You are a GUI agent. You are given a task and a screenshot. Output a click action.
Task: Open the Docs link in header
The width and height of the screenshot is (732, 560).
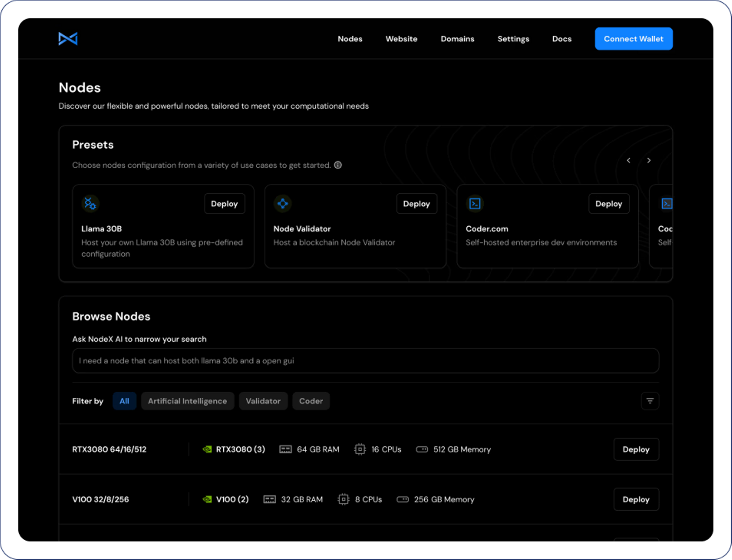(562, 39)
